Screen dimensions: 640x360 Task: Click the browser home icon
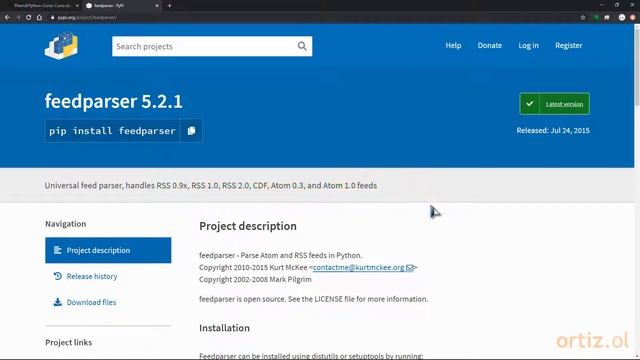[39, 18]
